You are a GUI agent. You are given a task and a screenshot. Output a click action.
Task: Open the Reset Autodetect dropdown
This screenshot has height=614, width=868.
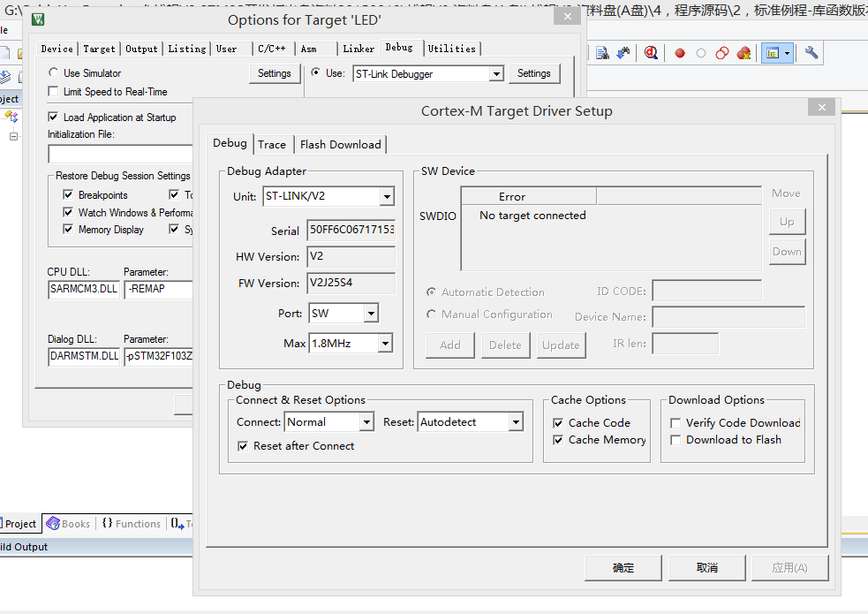(x=516, y=422)
